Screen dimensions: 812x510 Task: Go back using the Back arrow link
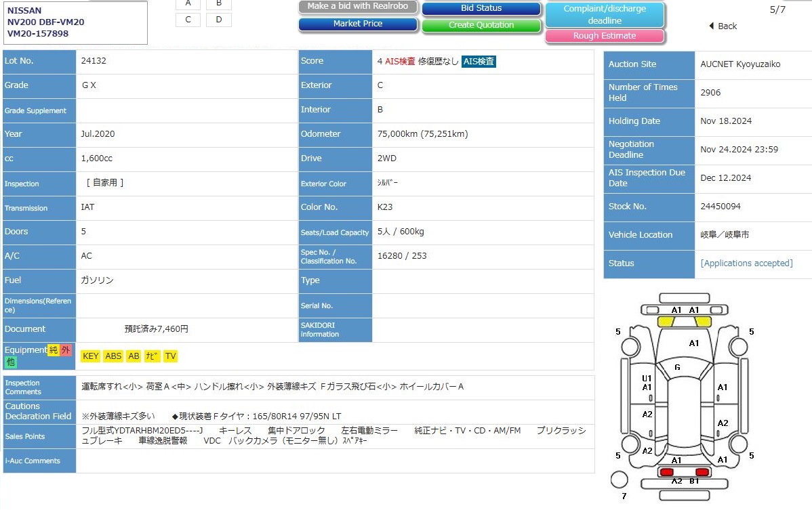tap(723, 26)
